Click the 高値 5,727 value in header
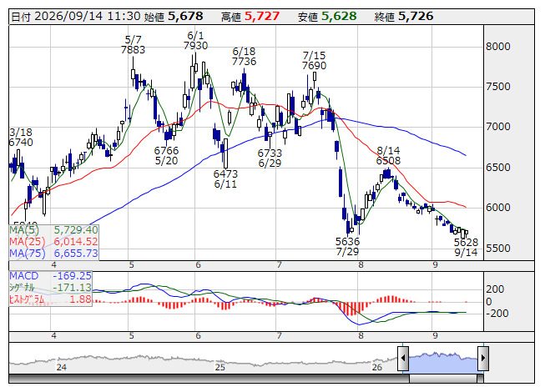Image resolution: width=545 pixels, height=392 pixels. click(x=262, y=16)
